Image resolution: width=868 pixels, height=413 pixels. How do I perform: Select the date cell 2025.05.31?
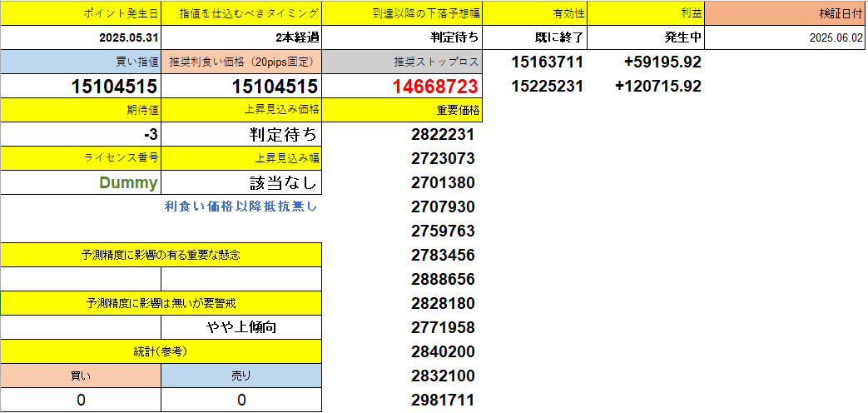point(81,37)
